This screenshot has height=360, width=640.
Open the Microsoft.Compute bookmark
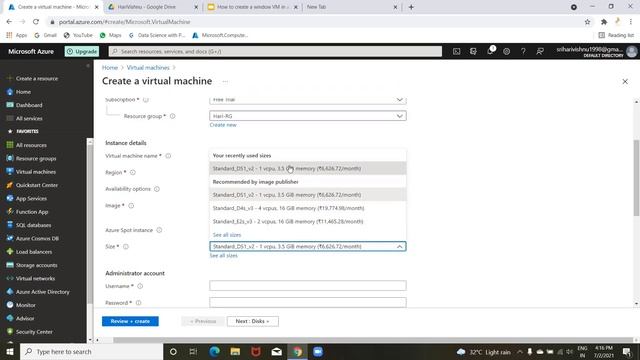[x=220, y=35]
